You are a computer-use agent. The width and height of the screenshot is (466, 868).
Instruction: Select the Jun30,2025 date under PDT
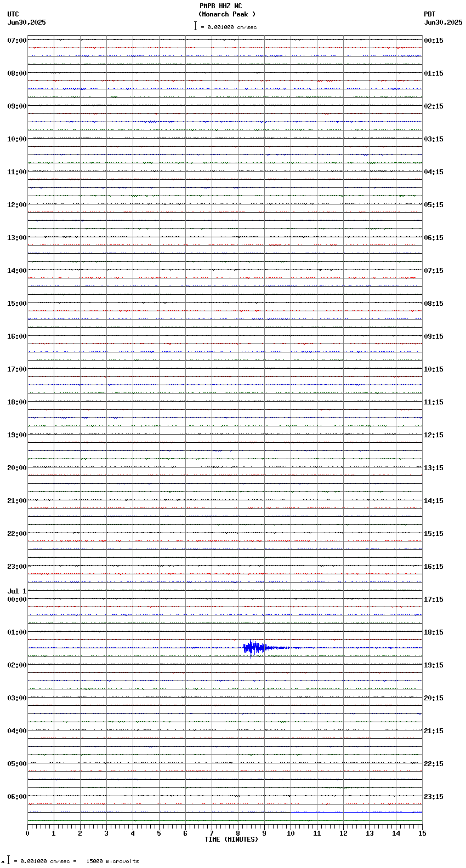(443, 22)
